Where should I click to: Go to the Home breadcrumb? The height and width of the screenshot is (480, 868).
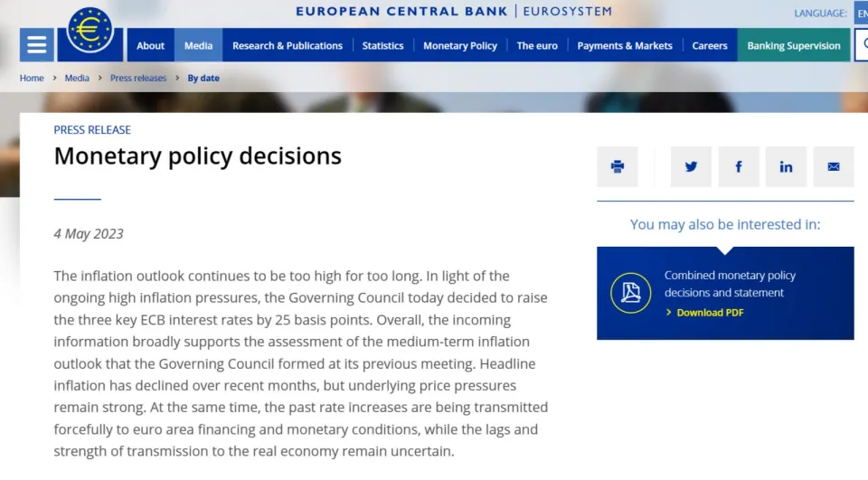32,79
